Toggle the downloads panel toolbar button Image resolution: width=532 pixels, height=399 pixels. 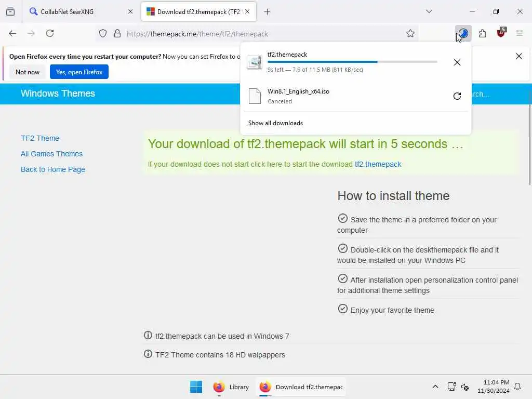[463, 33]
